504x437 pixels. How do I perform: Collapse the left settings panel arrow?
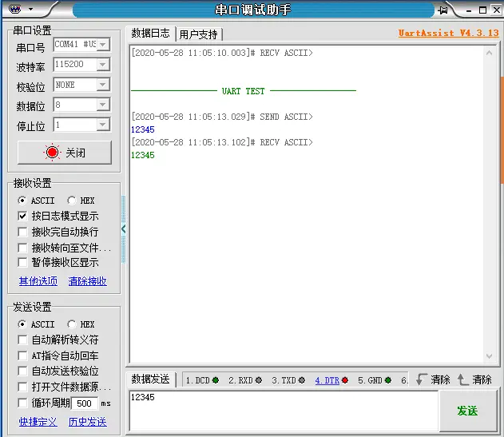124,229
